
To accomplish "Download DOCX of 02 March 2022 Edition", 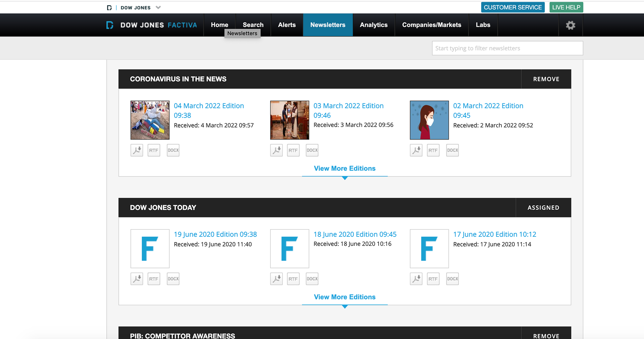I will point(452,150).
